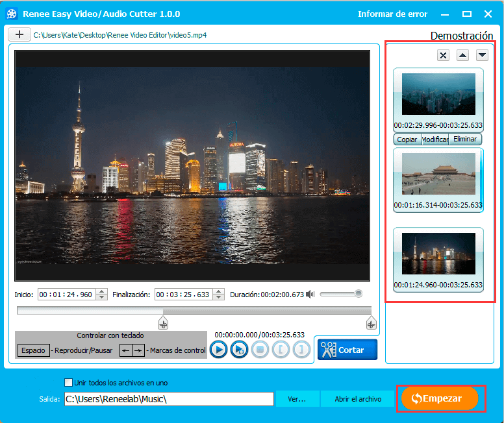
Task: Move the clip down with the down arrow
Action: click(482, 55)
